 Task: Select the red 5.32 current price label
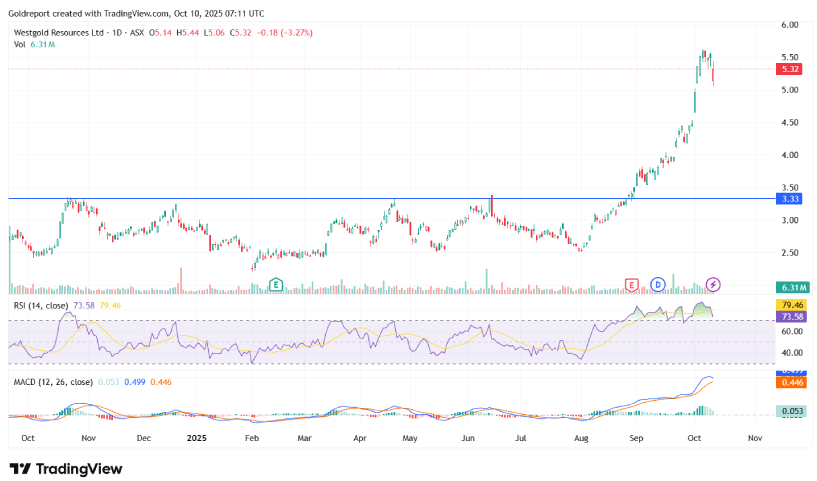[790, 69]
